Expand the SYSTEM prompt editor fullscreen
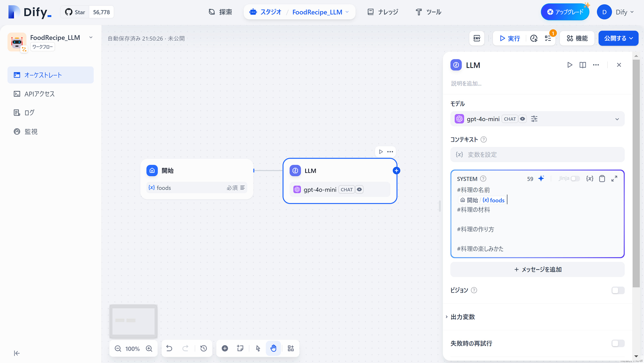This screenshot has height=363, width=644. click(x=614, y=178)
